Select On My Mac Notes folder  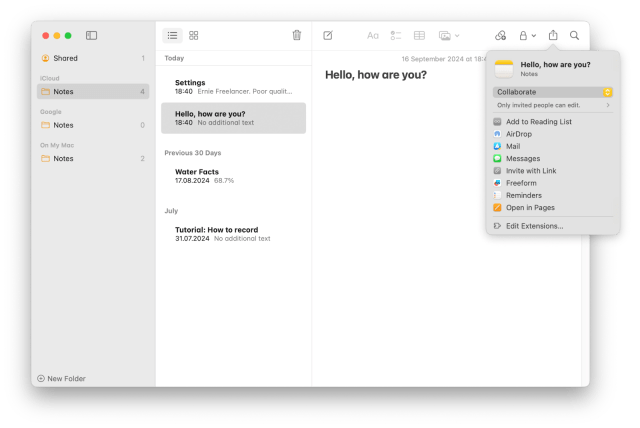point(93,158)
